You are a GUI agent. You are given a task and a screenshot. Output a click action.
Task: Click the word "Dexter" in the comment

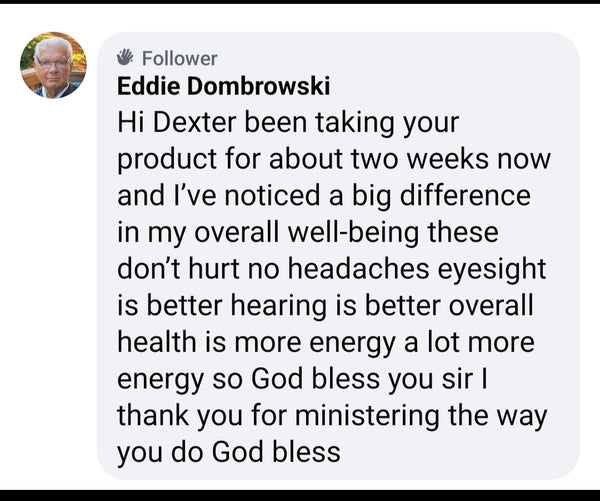[196, 123]
